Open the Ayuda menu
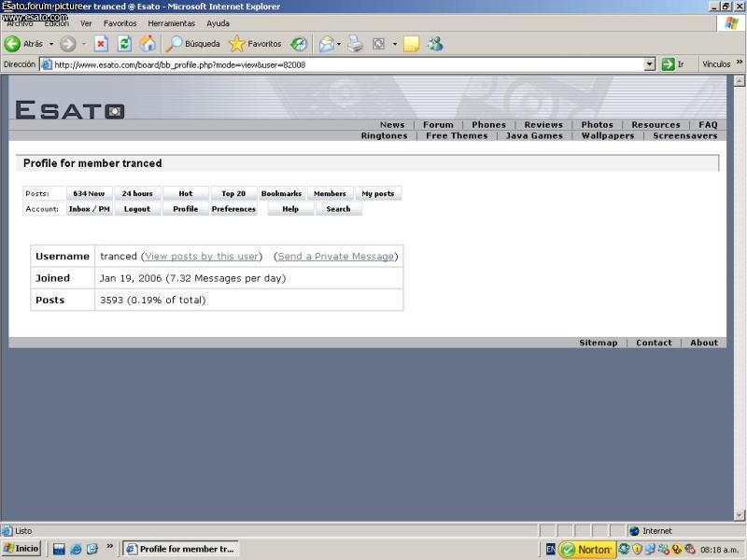Image resolution: width=747 pixels, height=560 pixels. pyautogui.click(x=218, y=23)
